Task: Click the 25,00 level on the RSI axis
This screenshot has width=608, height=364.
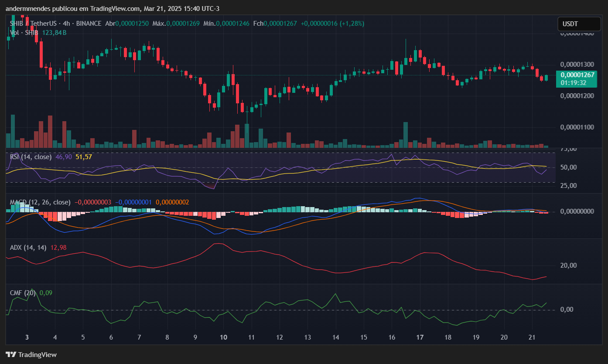Action: click(569, 186)
